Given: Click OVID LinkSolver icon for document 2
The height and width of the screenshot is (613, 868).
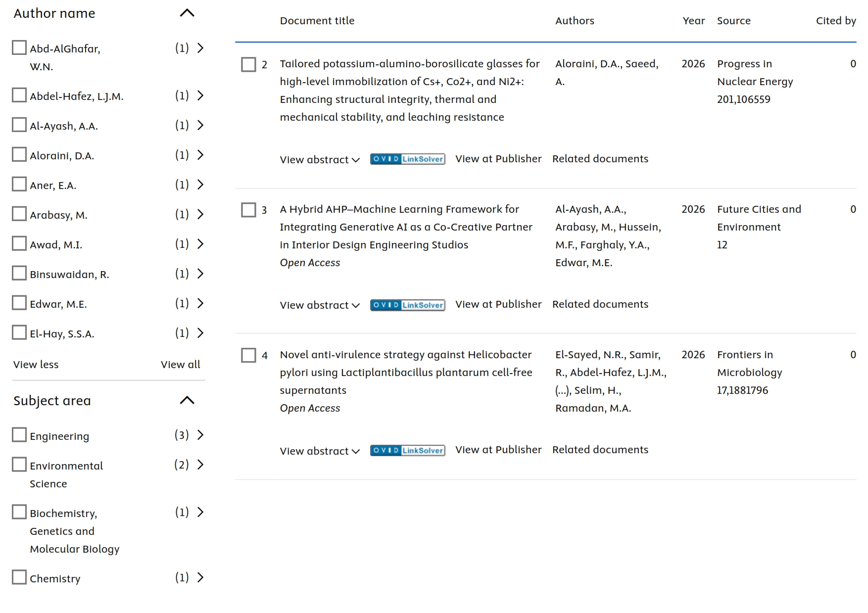Looking at the screenshot, I should 407,159.
